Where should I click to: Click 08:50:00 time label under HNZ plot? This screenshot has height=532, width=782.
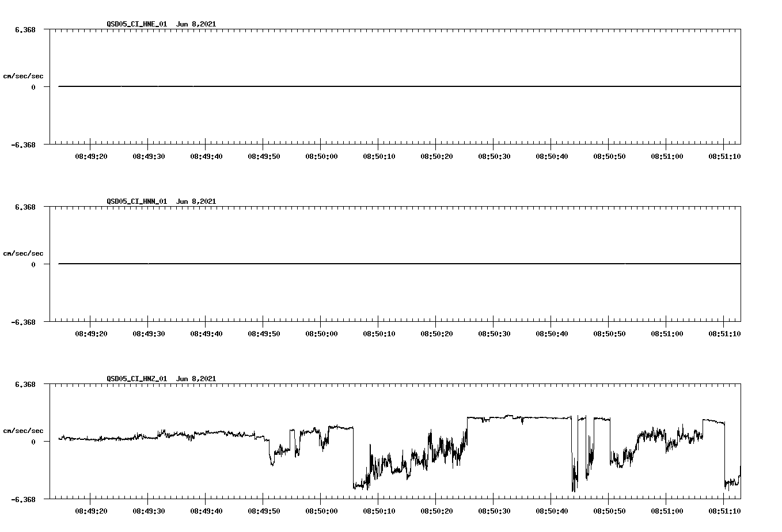click(321, 511)
